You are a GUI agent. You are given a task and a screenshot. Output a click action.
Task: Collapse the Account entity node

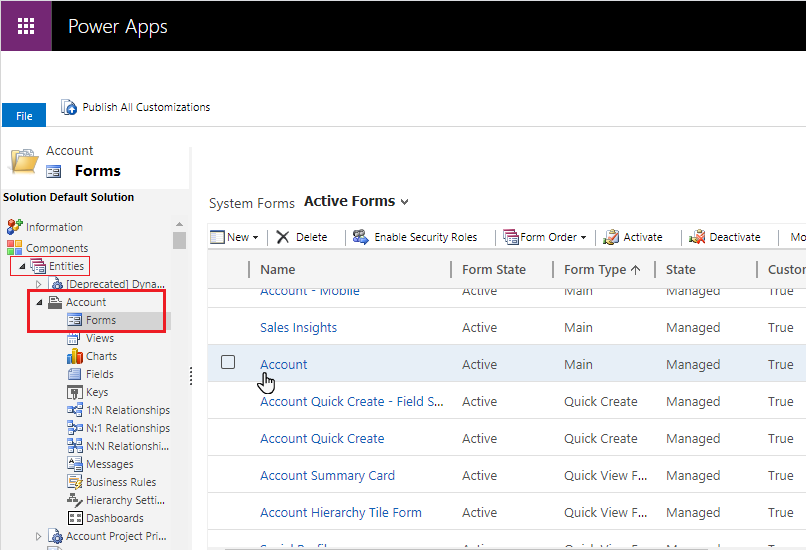[x=39, y=302]
